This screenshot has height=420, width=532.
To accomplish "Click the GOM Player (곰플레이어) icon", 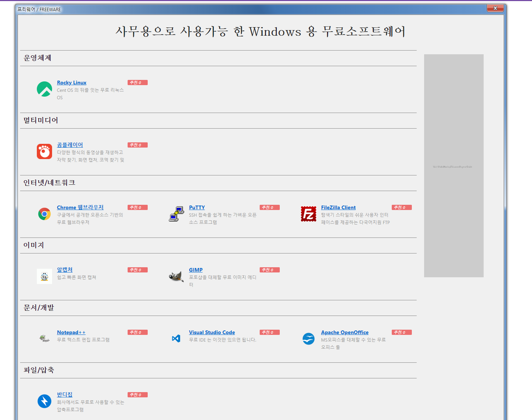I will point(44,152).
